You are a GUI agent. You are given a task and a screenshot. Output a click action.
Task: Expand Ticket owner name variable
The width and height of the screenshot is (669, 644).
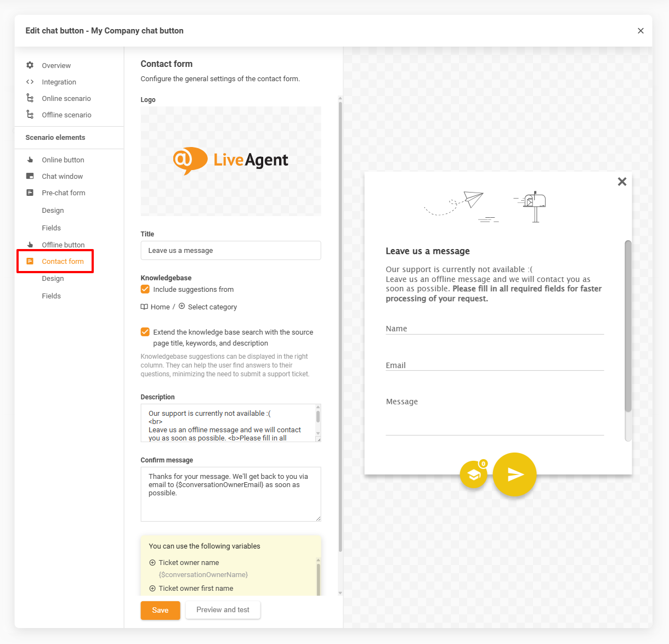[x=152, y=562]
